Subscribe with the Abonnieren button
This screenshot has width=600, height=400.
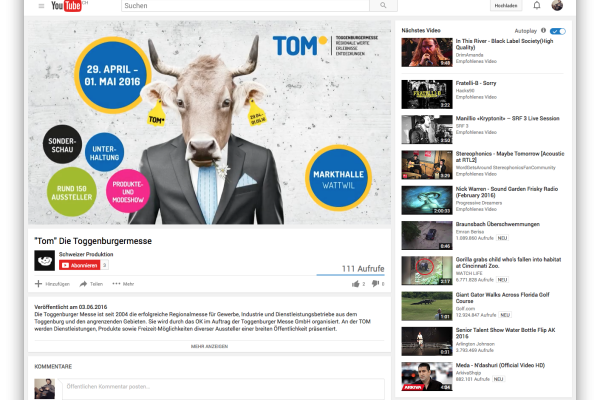tap(80, 266)
